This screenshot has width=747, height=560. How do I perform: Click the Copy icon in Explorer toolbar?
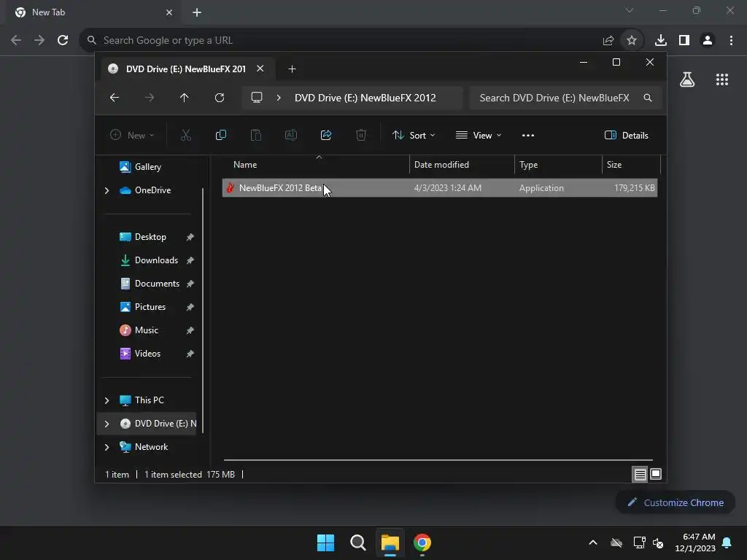coord(220,135)
